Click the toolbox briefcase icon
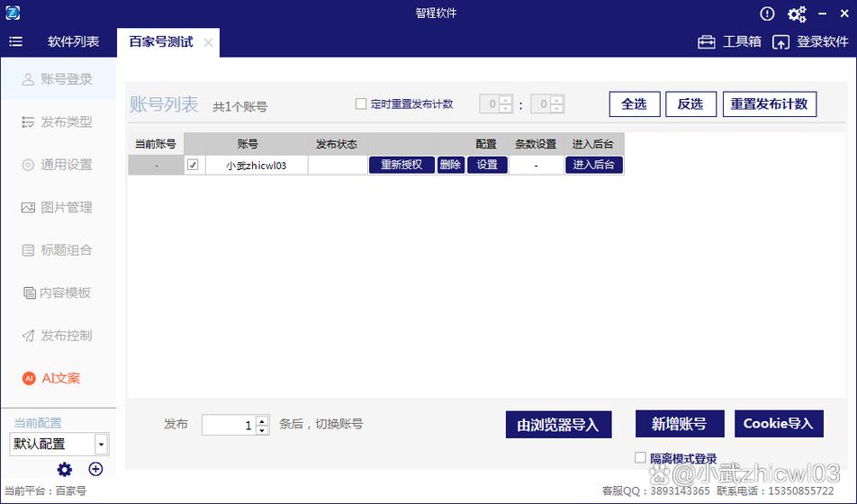Screen dimensions: 857x504 click(x=706, y=42)
